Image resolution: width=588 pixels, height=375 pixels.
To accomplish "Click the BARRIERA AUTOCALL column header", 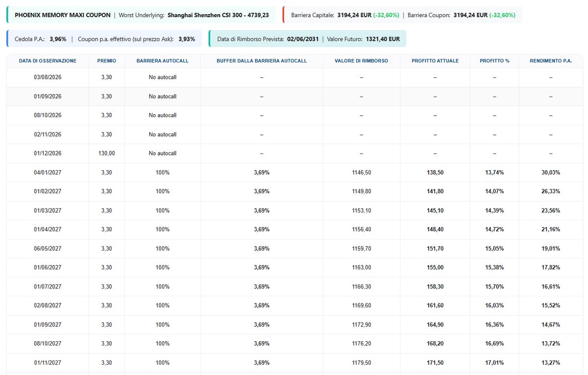I will click(163, 61).
